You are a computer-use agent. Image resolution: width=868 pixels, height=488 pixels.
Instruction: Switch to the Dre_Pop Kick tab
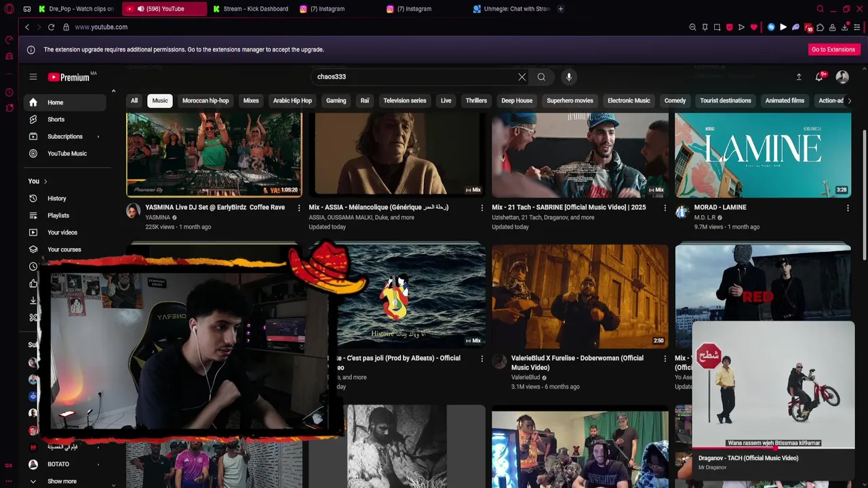(77, 9)
